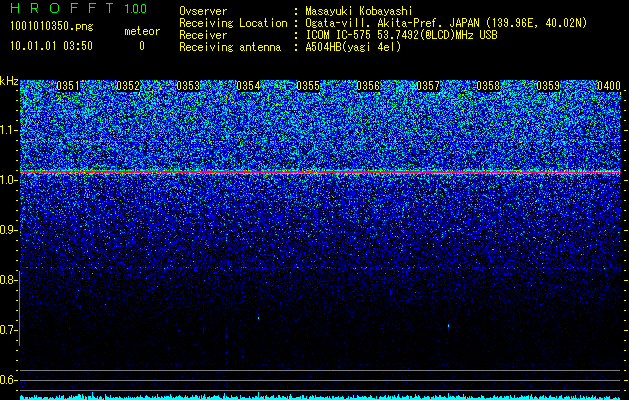Click the 0.8 frequency axis label
629x400 pixels.
pyautogui.click(x=8, y=280)
